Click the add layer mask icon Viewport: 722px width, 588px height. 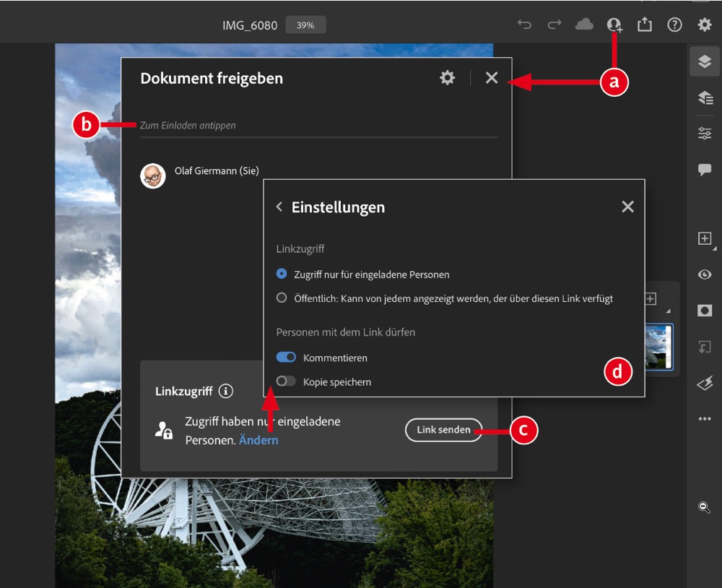pos(705,311)
